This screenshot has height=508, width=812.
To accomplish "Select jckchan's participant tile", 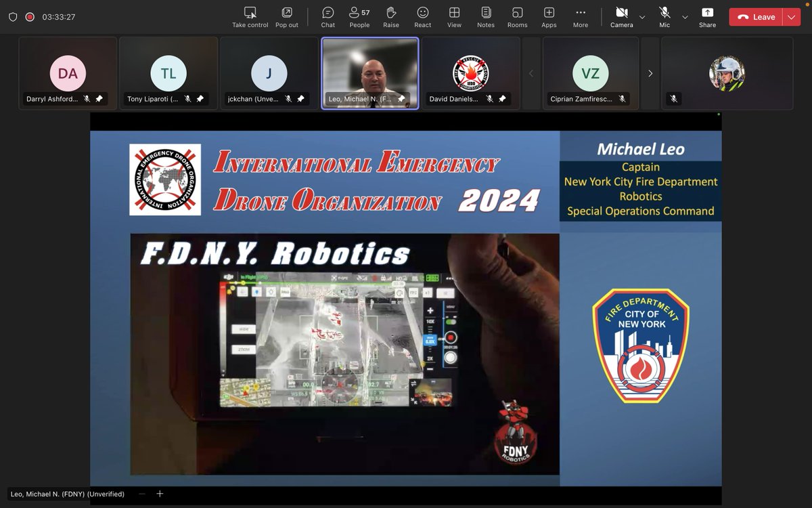I will [269, 73].
